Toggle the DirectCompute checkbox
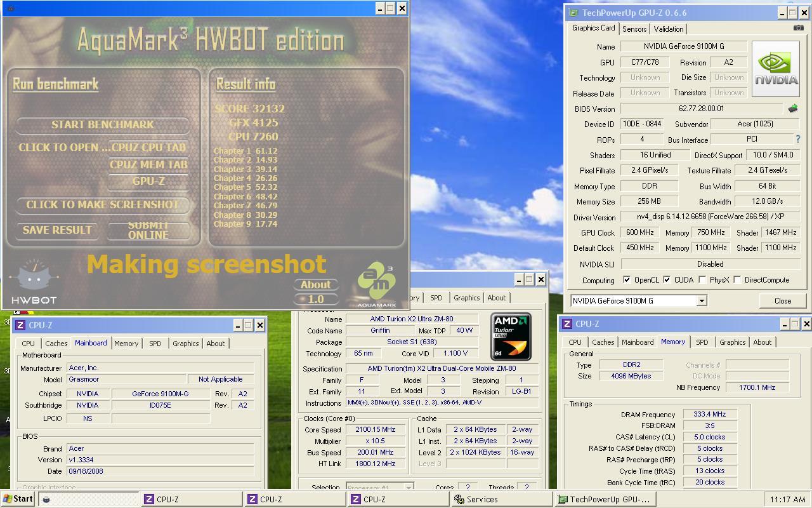 tap(738, 280)
